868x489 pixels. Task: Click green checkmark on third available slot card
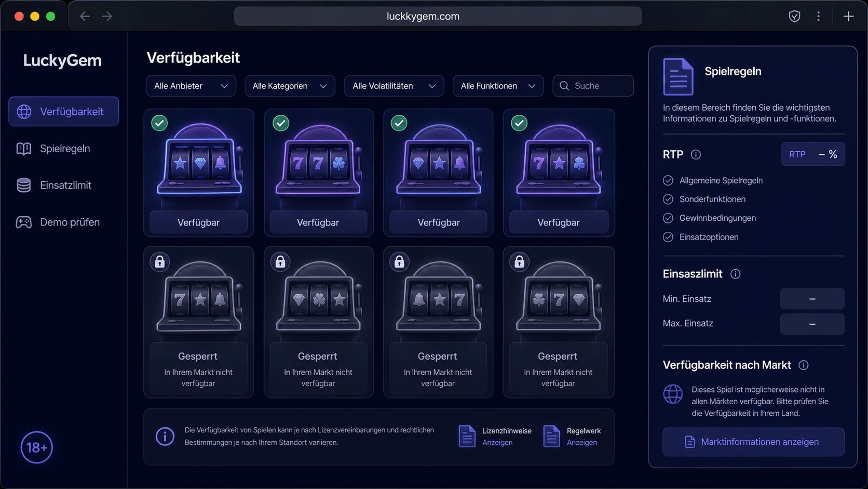(x=399, y=123)
